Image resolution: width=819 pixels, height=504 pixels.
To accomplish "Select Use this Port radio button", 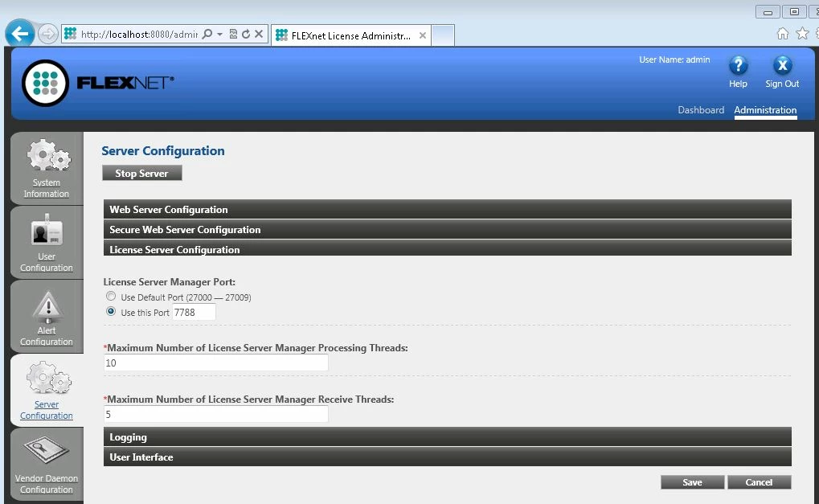I will (111, 311).
